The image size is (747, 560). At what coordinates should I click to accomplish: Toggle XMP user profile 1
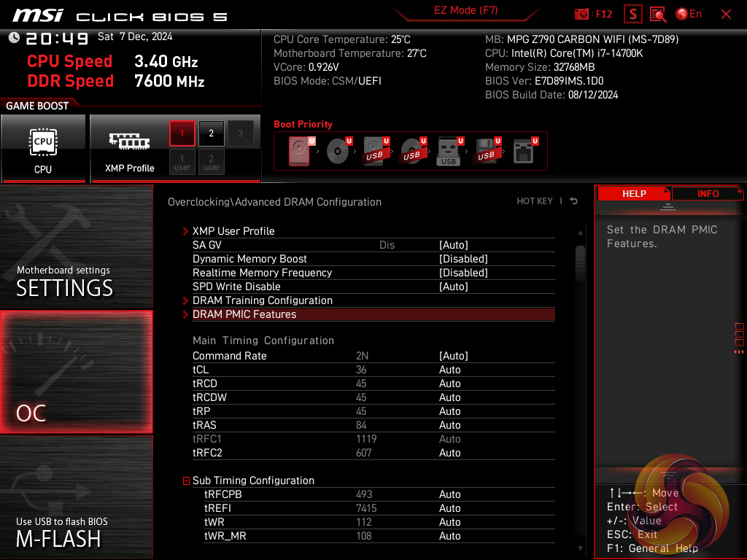coord(182,162)
